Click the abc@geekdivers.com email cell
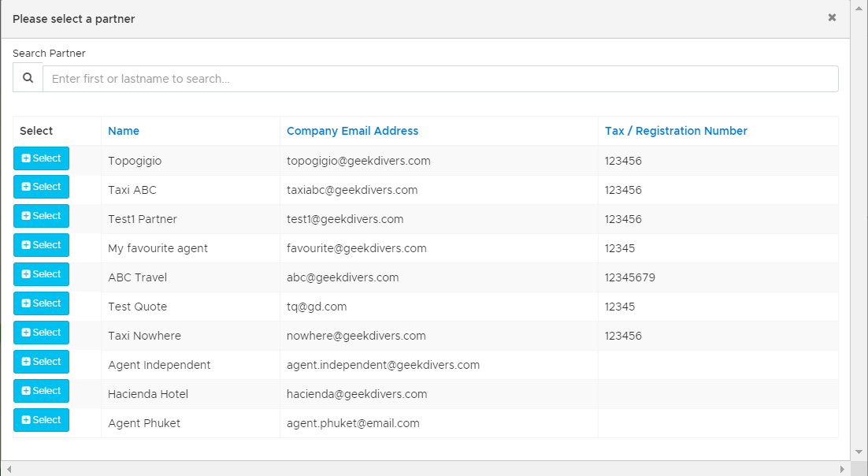Screen dimensions: 868x476 (439, 277)
